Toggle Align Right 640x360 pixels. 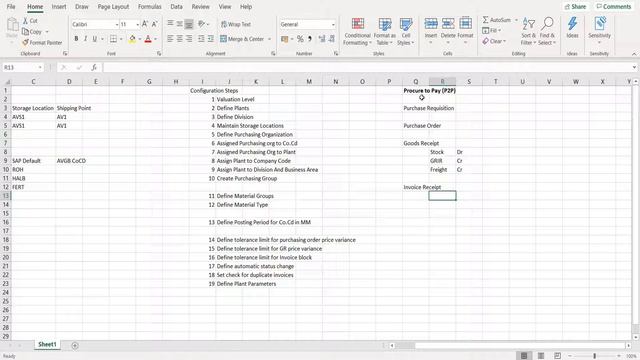point(189,39)
